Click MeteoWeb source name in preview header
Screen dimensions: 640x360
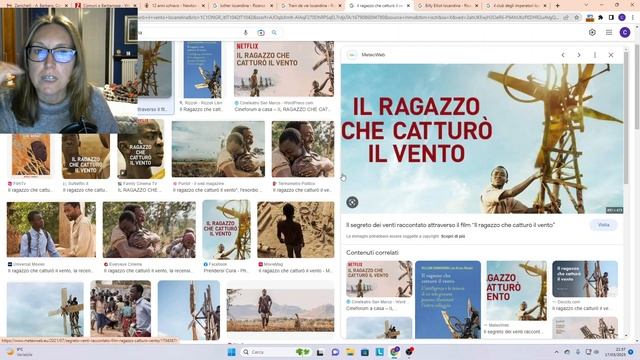373,55
